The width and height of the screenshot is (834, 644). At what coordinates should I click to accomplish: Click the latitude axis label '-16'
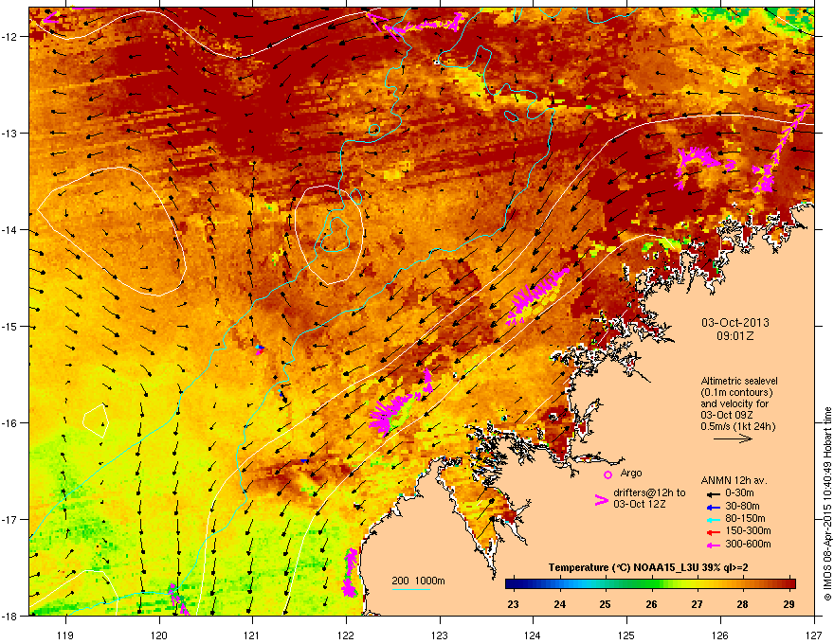pyautogui.click(x=9, y=423)
